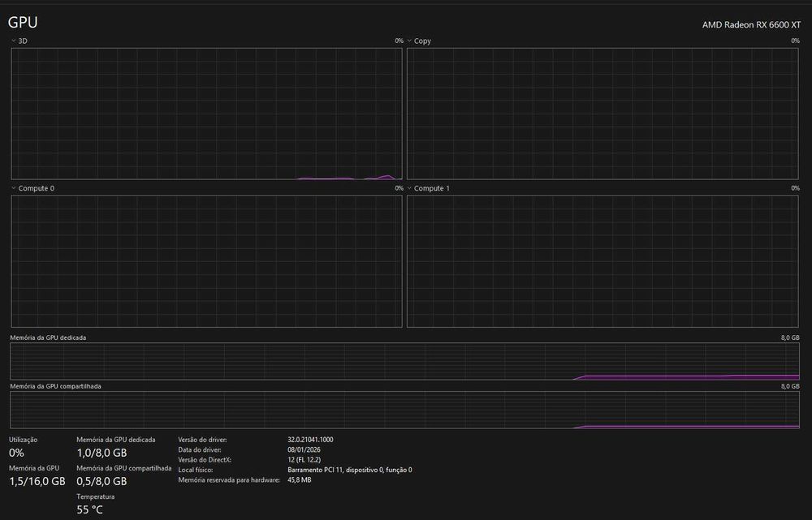The width and height of the screenshot is (812, 520).
Task: Click the 0% readout above Compute 0
Action: 399,188
